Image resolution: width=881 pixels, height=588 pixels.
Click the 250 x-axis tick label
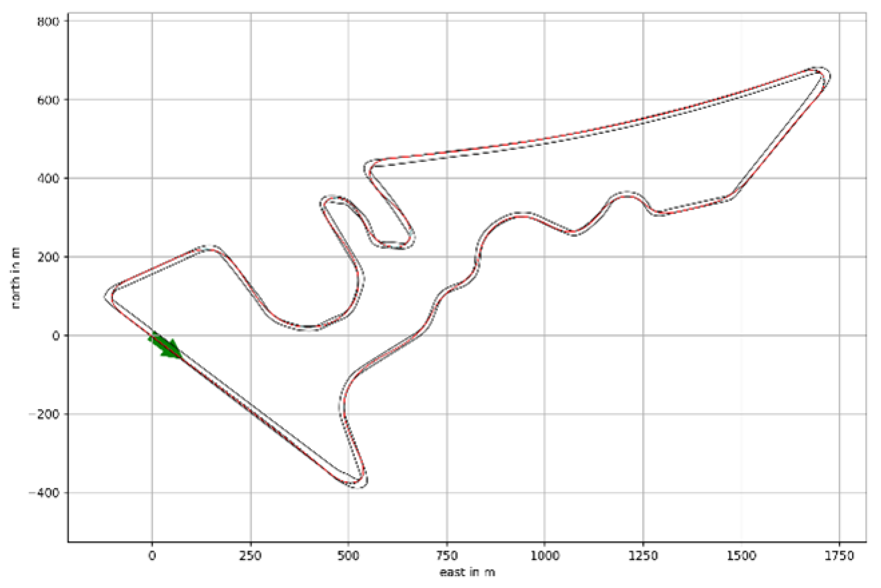coord(250,556)
